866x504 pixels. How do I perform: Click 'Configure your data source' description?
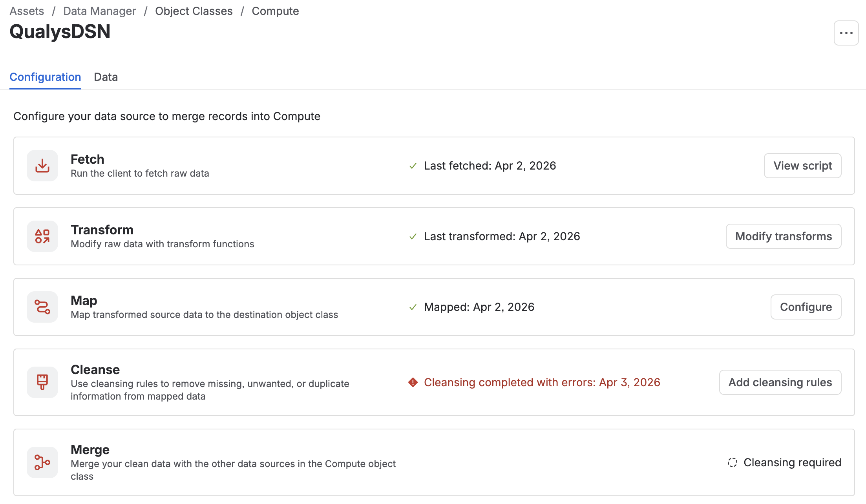[167, 116]
